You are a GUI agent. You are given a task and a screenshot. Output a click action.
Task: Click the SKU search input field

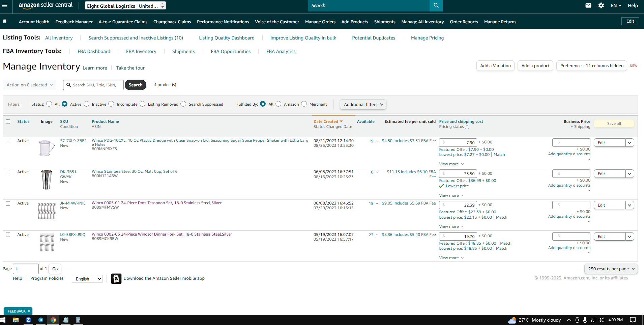pos(93,85)
